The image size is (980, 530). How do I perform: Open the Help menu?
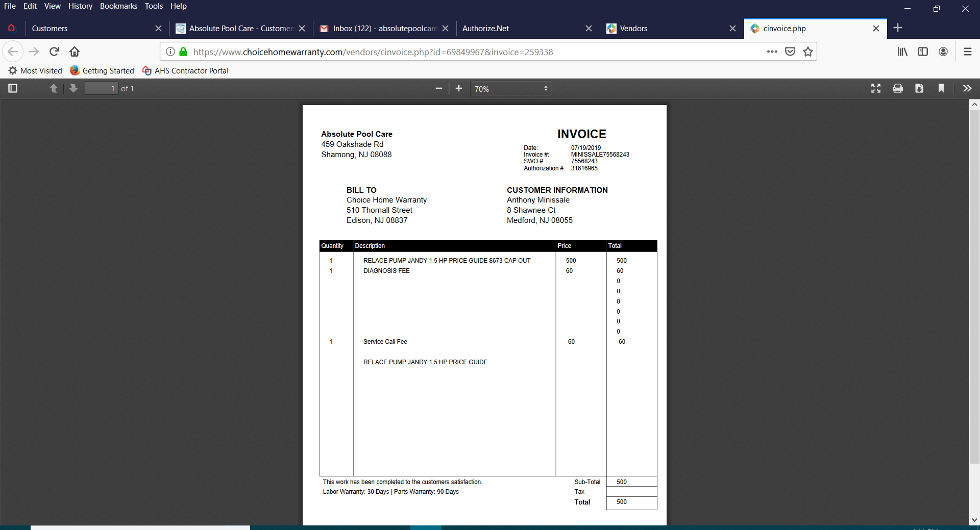click(179, 6)
